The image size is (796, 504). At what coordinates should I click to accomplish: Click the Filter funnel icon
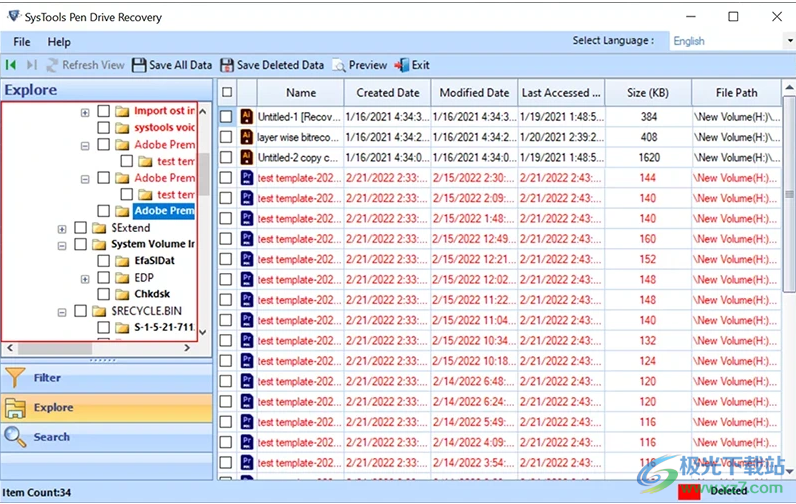click(15, 378)
